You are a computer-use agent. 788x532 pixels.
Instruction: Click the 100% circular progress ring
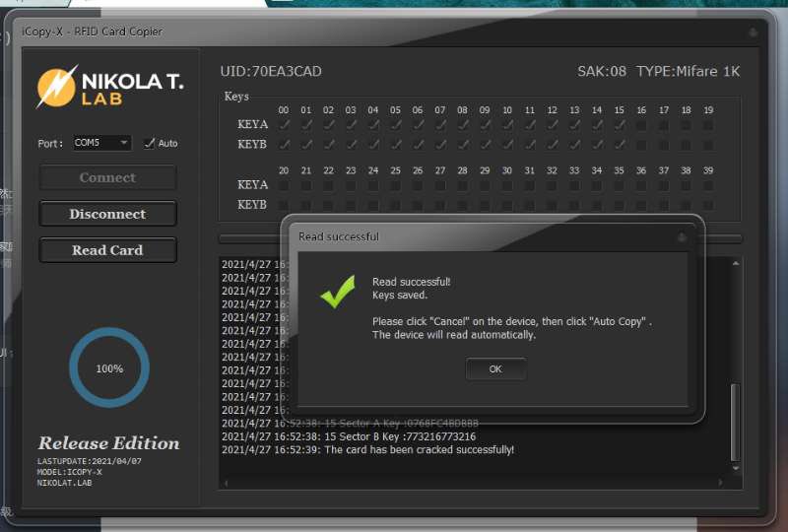(x=109, y=367)
